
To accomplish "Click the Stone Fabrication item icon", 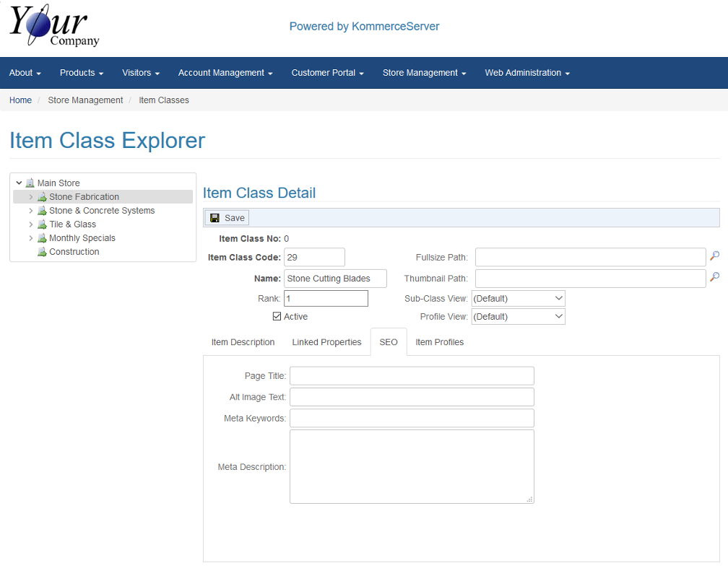I will click(x=42, y=197).
